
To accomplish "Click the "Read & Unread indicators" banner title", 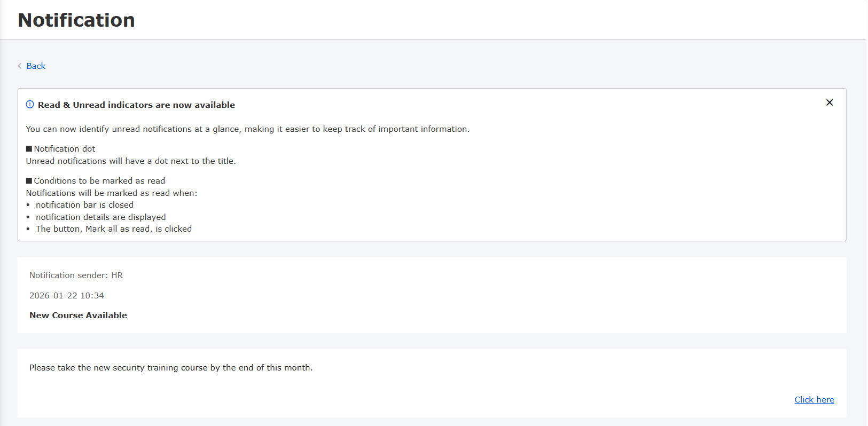I will click(136, 105).
